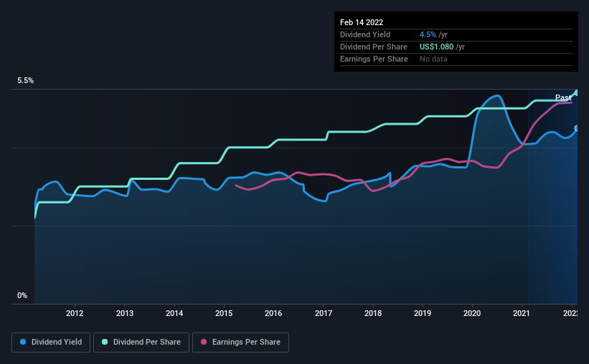Click the US$1.080 dividend per share value
589x364 pixels.
point(437,47)
